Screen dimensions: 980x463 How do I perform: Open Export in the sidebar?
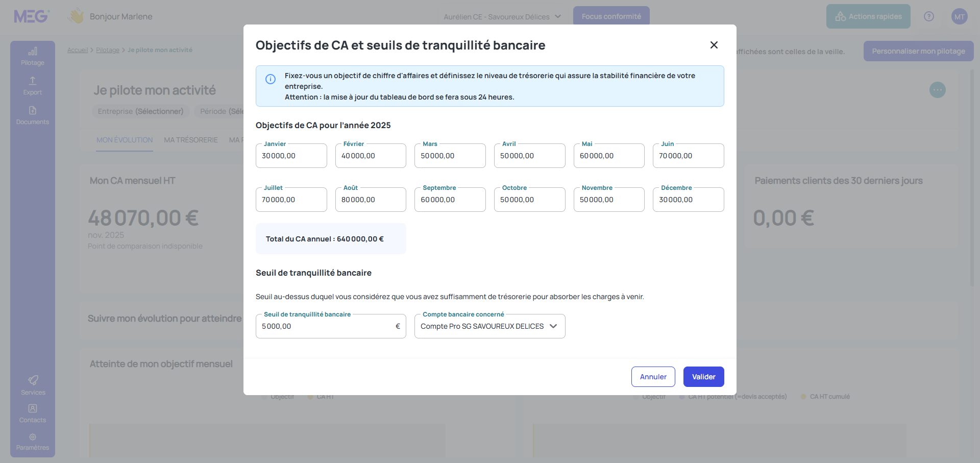point(33,86)
